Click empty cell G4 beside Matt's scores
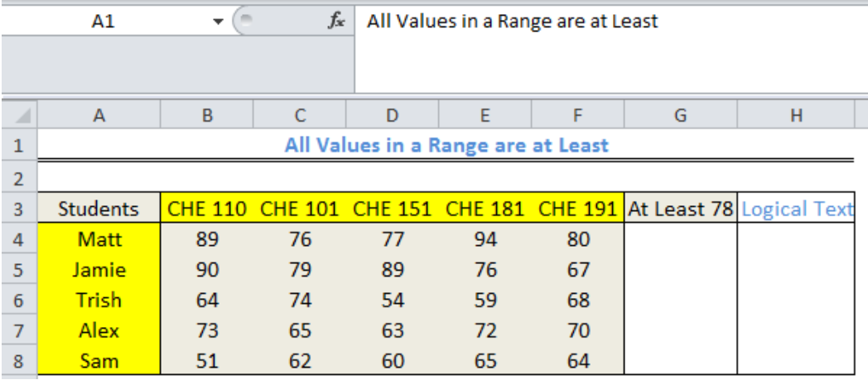Screen dimensions: 868x380 (x=680, y=239)
